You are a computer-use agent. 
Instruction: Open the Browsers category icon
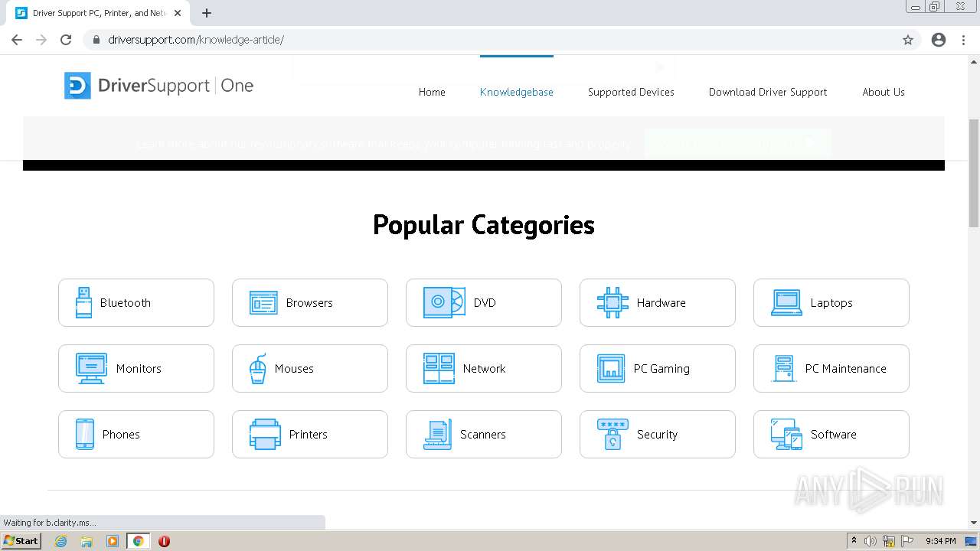pos(263,302)
